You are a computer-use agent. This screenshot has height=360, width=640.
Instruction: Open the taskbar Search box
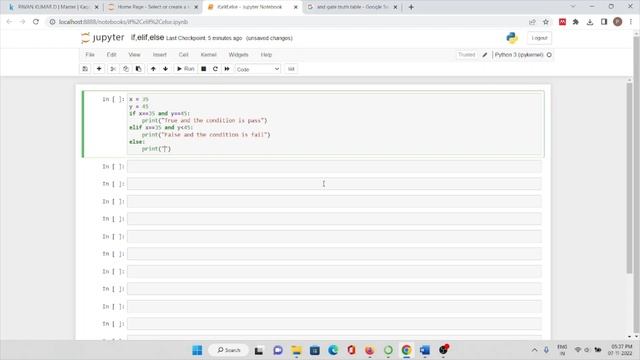point(229,350)
